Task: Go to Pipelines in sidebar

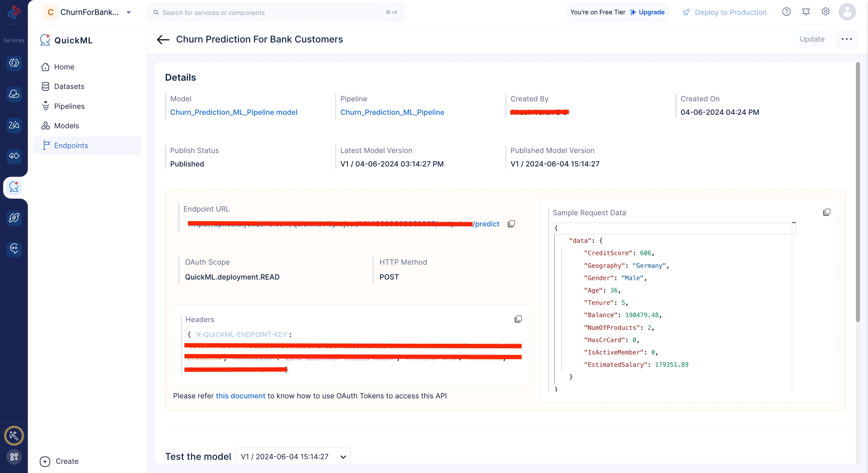Action: tap(69, 106)
